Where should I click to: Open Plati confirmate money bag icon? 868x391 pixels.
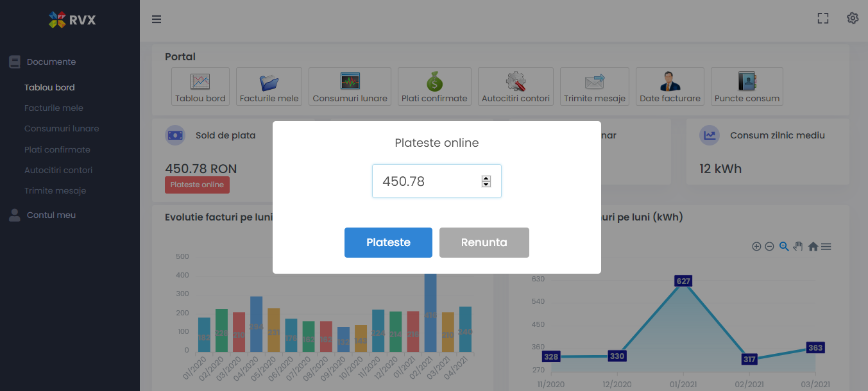(434, 87)
